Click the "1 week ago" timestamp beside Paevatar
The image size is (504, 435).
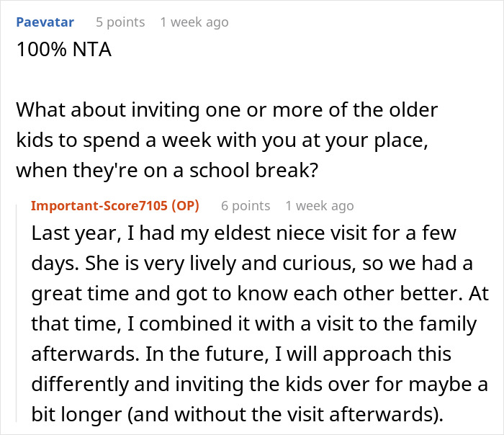pyautogui.click(x=194, y=22)
